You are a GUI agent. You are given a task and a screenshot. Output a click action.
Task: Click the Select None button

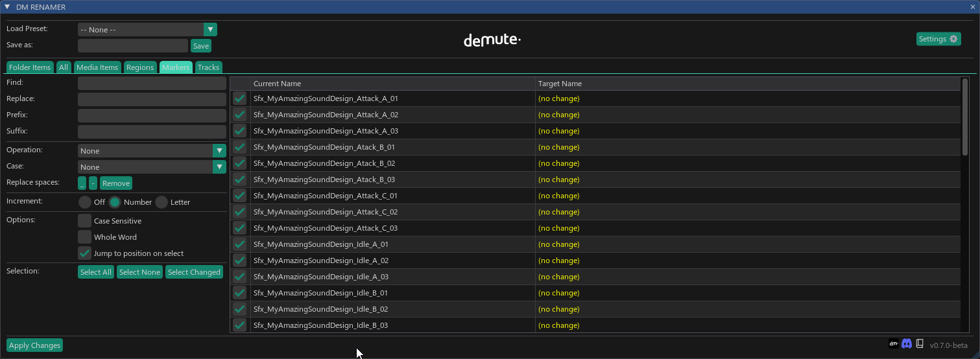point(139,272)
